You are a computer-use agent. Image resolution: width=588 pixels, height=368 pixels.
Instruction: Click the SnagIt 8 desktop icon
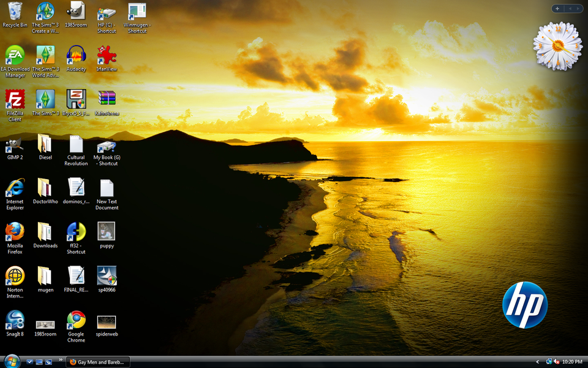pyautogui.click(x=15, y=320)
